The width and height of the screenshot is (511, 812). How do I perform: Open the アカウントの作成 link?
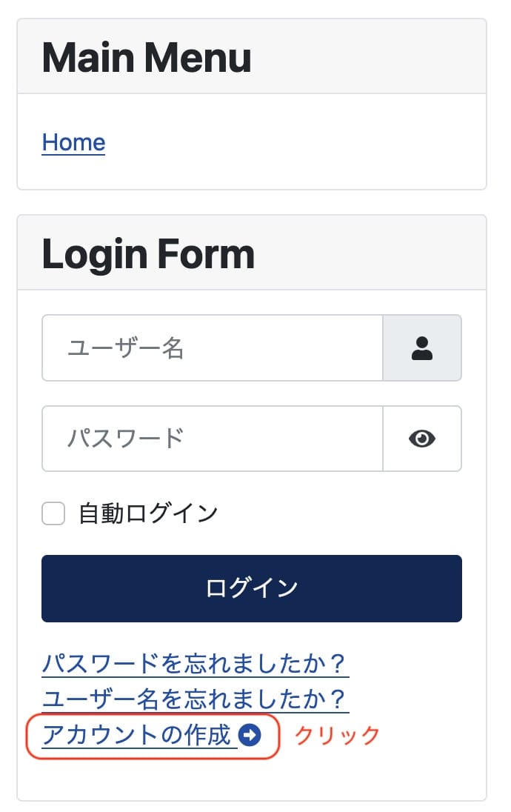click(133, 736)
